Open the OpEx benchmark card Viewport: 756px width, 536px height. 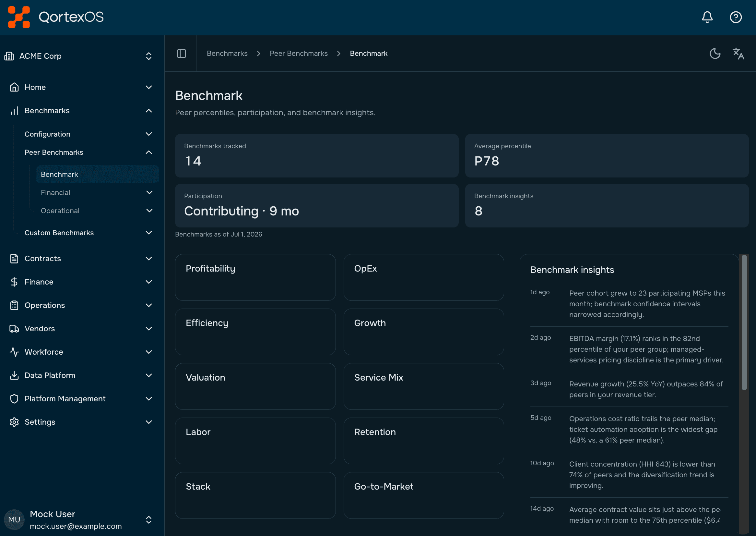point(424,277)
